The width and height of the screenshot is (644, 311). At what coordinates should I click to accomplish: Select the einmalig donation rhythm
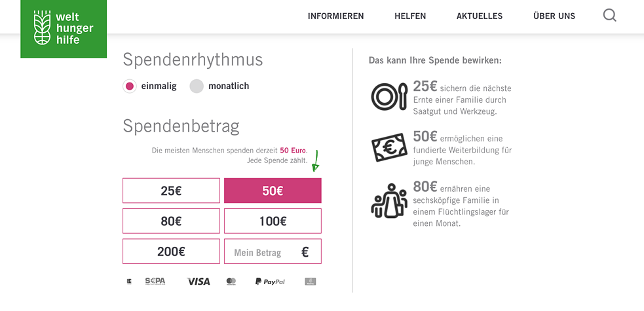pyautogui.click(x=130, y=86)
